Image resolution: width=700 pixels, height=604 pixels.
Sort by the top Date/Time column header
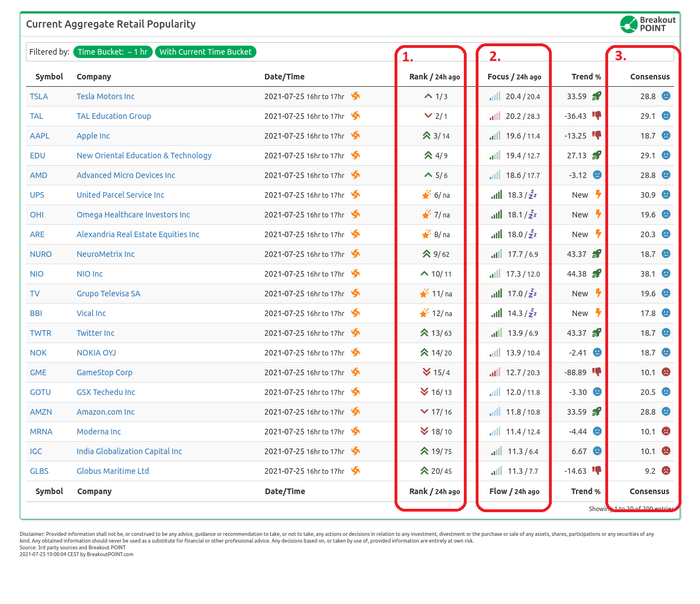click(284, 77)
